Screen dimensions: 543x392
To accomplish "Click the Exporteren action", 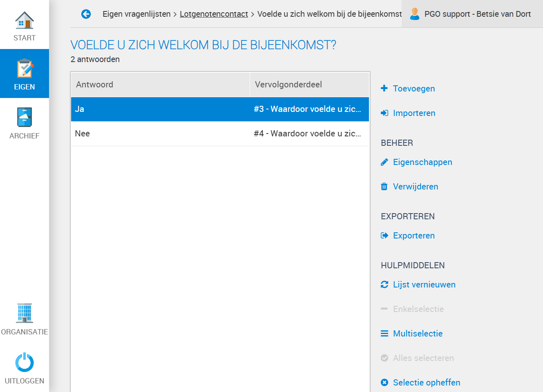I will click(x=414, y=236).
